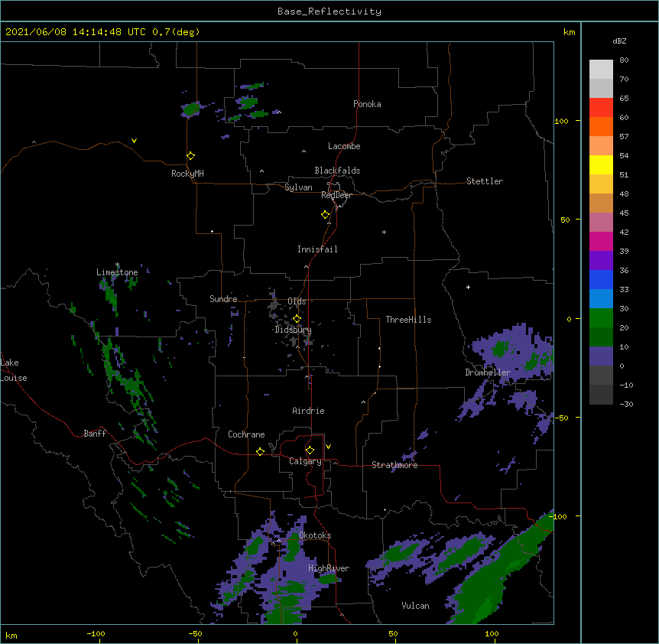Click the Strathmore city label
This screenshot has height=644, width=659.
tap(394, 465)
